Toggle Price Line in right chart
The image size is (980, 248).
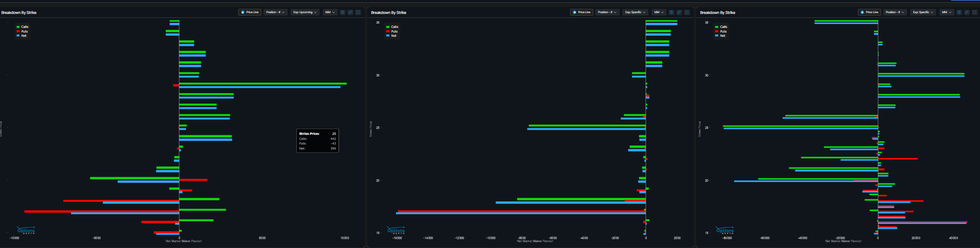(x=869, y=12)
